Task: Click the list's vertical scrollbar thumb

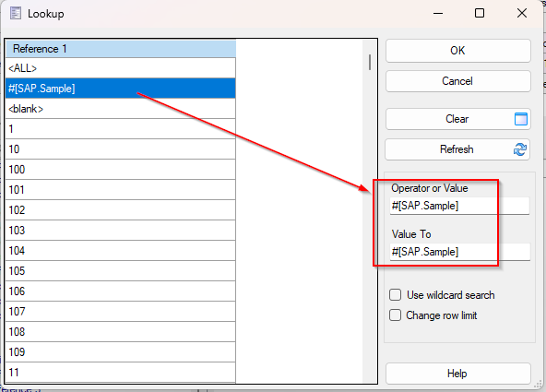Action: (x=370, y=63)
